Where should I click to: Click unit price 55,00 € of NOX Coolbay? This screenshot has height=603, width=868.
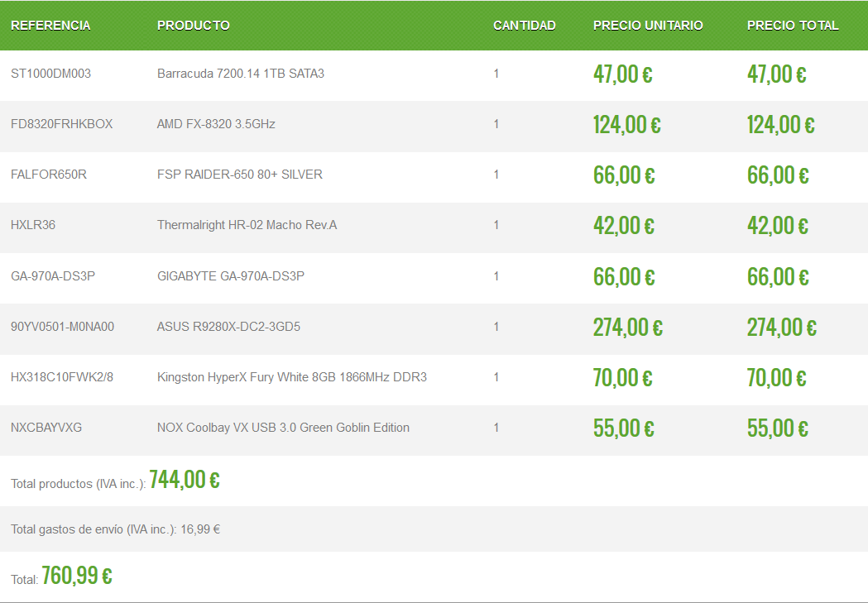[x=624, y=428]
